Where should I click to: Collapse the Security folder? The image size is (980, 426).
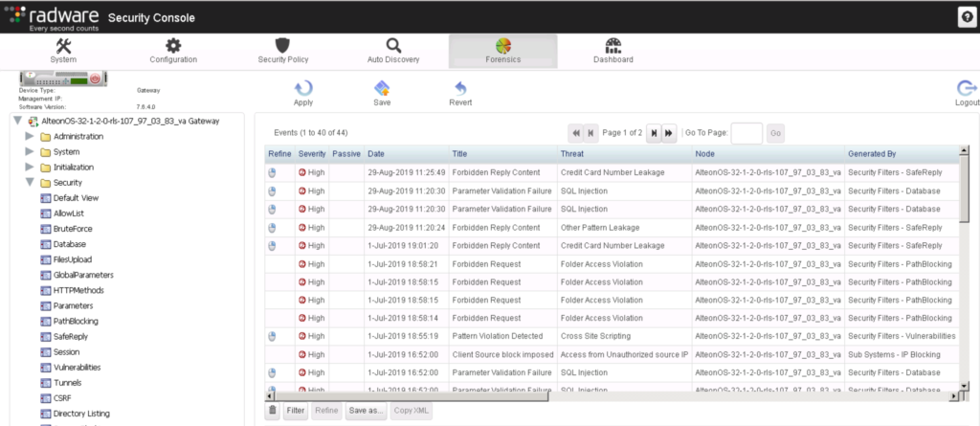(30, 182)
